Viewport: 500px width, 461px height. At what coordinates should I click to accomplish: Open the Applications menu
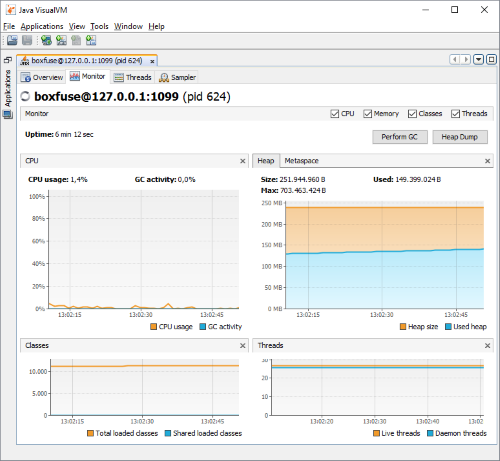tap(42, 26)
